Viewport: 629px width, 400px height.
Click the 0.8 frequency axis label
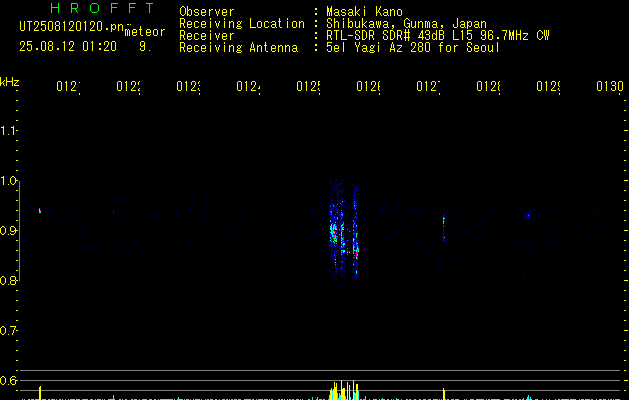9,280
